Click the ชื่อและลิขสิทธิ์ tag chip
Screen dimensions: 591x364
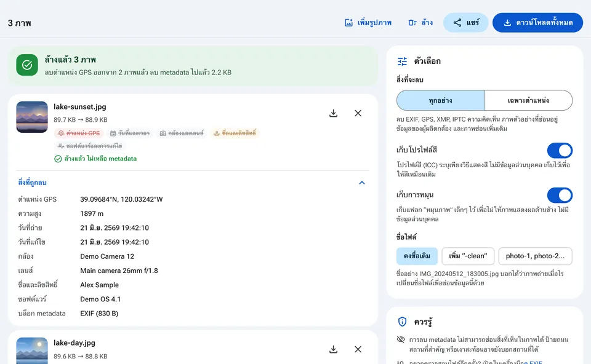pyautogui.click(x=235, y=133)
